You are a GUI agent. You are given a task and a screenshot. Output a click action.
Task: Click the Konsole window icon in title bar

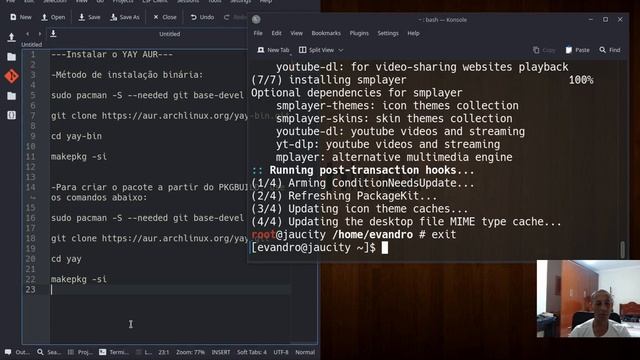point(256,19)
